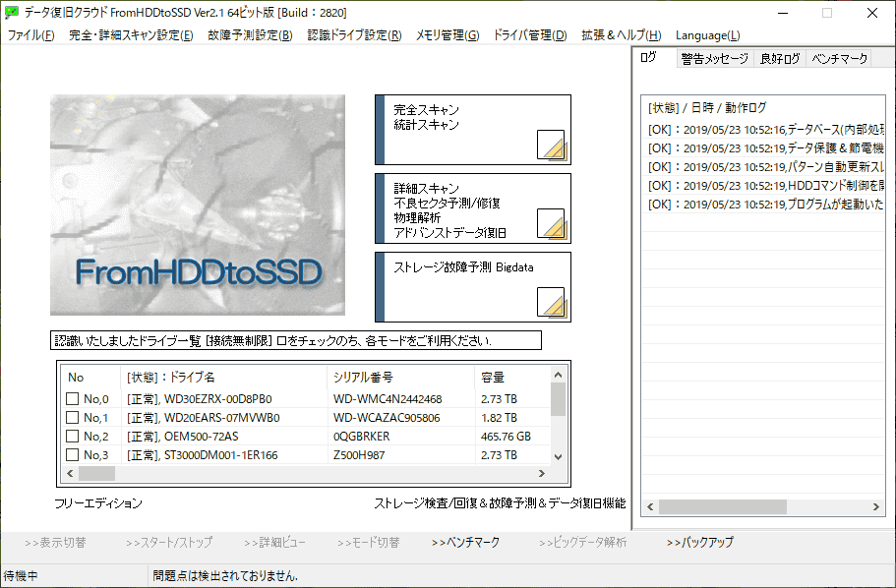The image size is (896, 588).
Task: Check the No,3 drive checkbox
Action: (x=73, y=455)
